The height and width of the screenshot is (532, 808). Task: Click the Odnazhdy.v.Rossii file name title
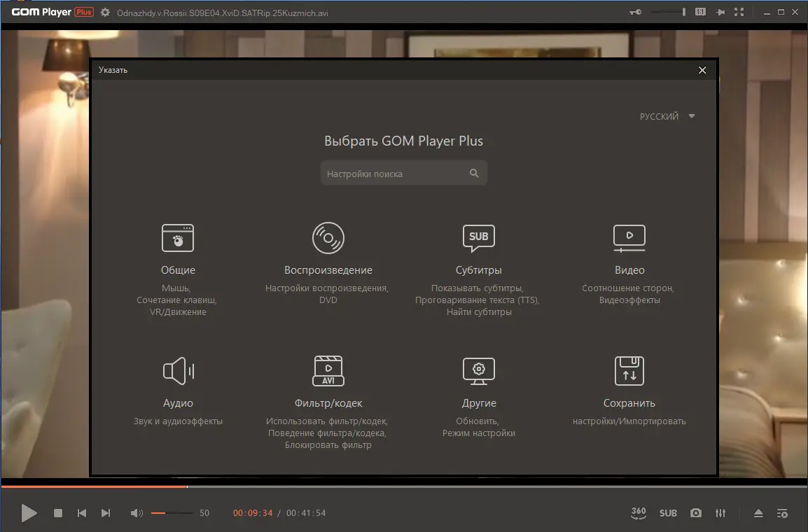point(223,13)
